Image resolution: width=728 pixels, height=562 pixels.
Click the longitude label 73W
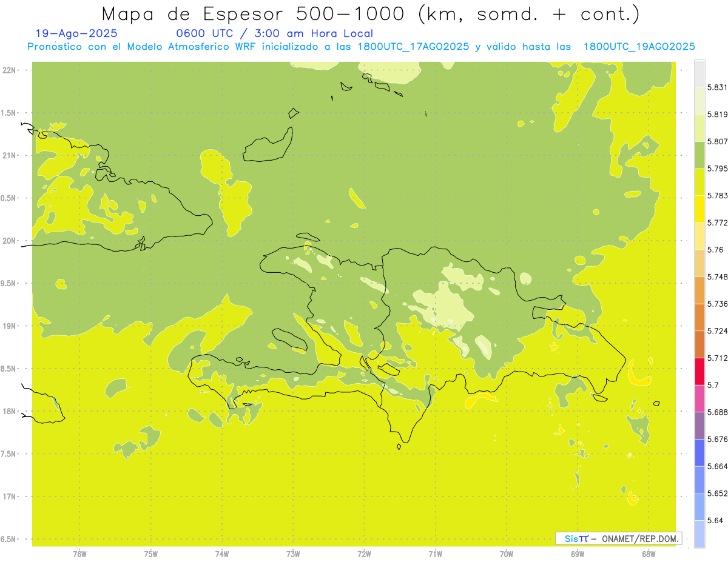coord(293,554)
